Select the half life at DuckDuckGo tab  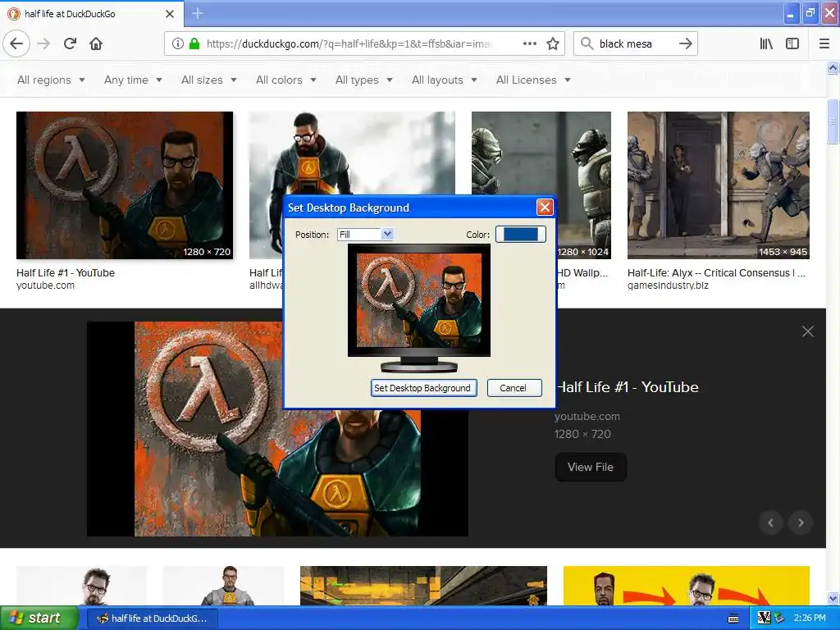[92, 13]
